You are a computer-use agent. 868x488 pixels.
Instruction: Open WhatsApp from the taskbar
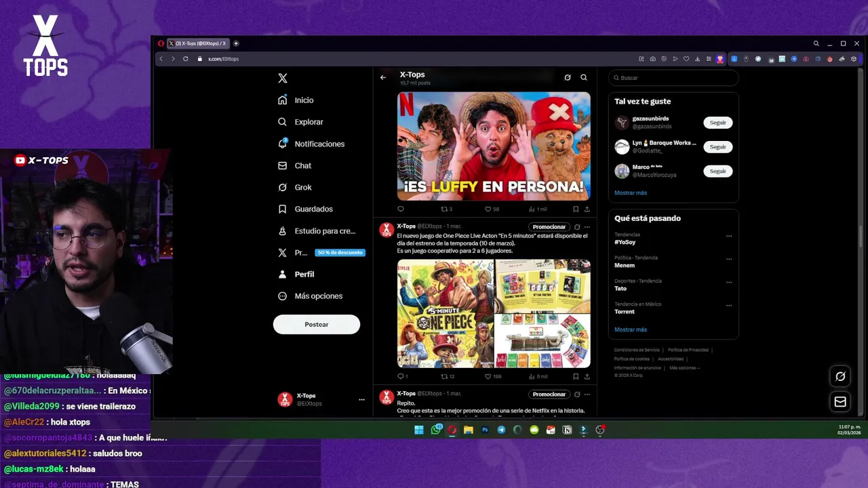tap(436, 430)
